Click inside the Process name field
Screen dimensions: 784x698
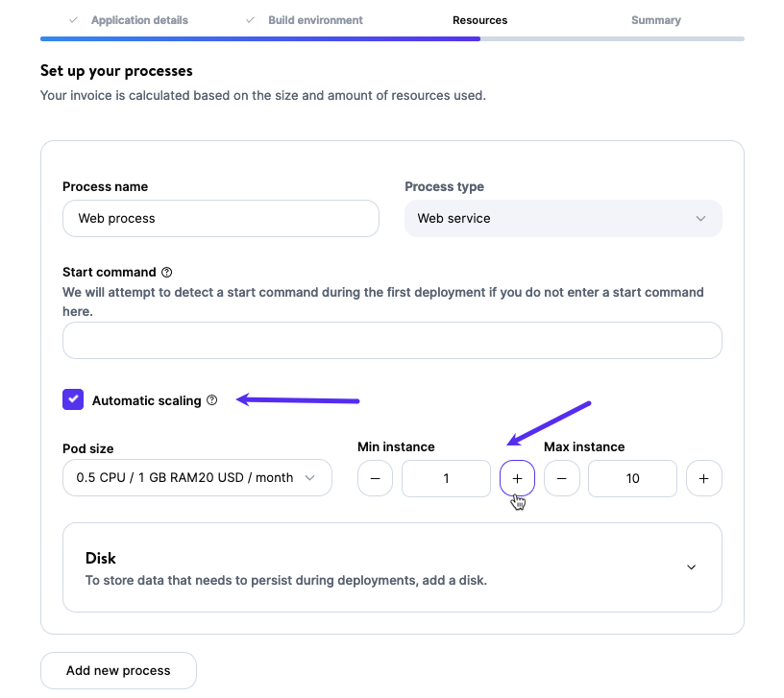[x=220, y=218]
